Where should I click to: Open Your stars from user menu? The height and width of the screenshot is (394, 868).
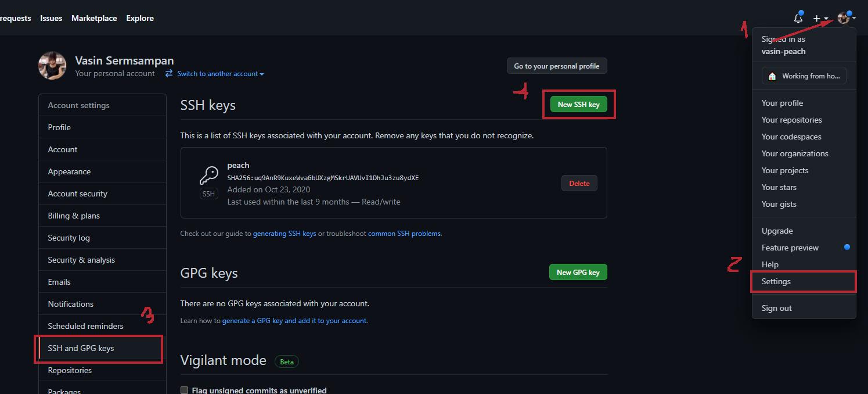(x=804, y=187)
